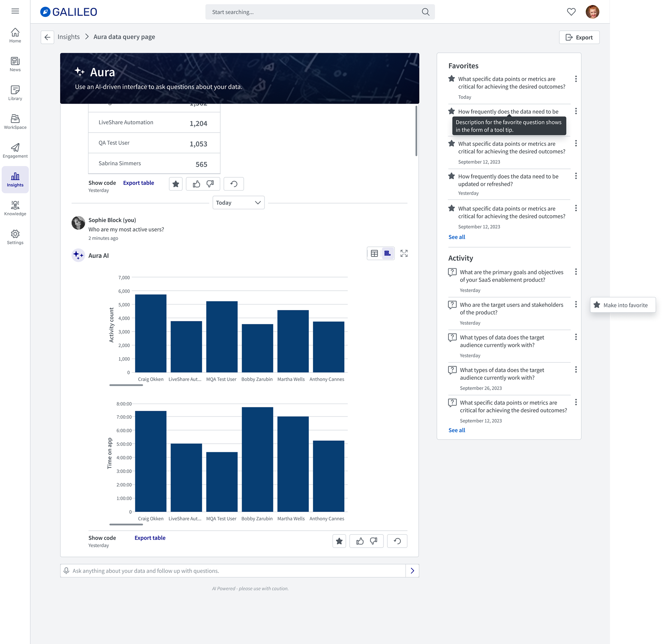The image size is (663, 644).
Task: Select Make into favorite menu item
Action: click(x=623, y=305)
